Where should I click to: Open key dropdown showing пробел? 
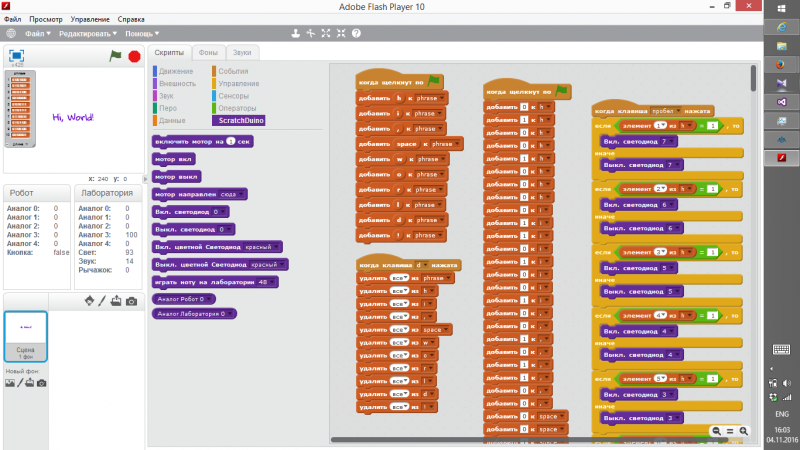click(666, 111)
